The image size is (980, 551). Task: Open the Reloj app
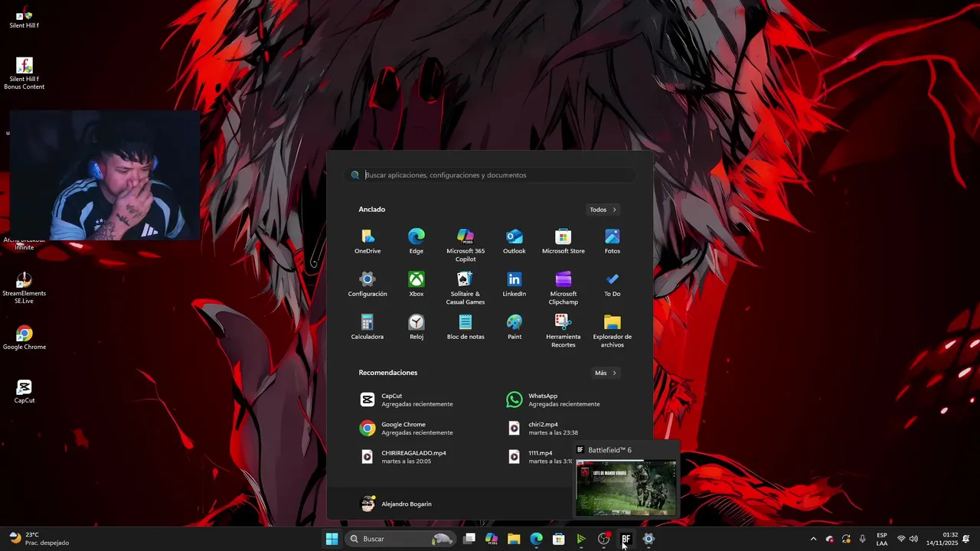coord(416,327)
